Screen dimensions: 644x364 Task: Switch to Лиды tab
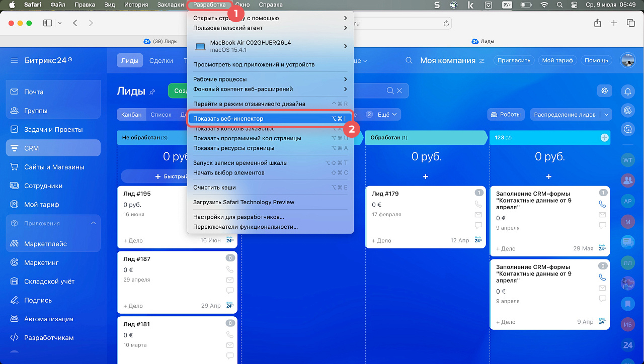tap(130, 60)
